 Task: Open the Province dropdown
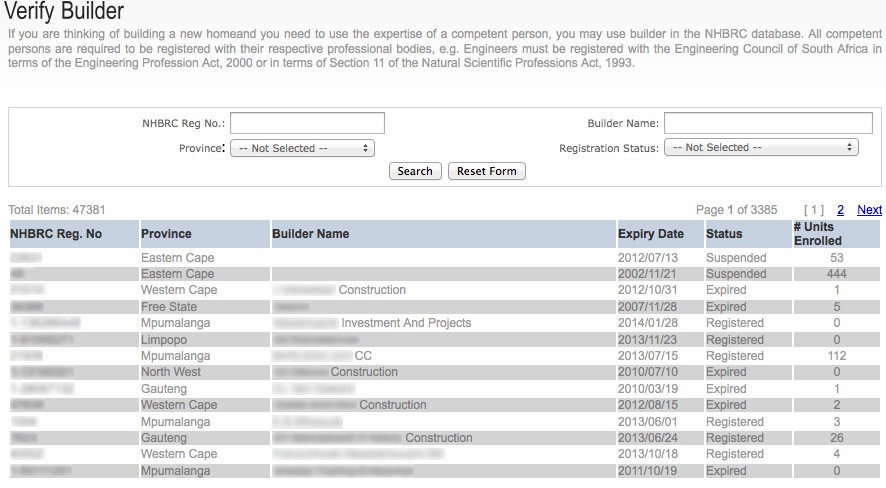click(x=302, y=148)
